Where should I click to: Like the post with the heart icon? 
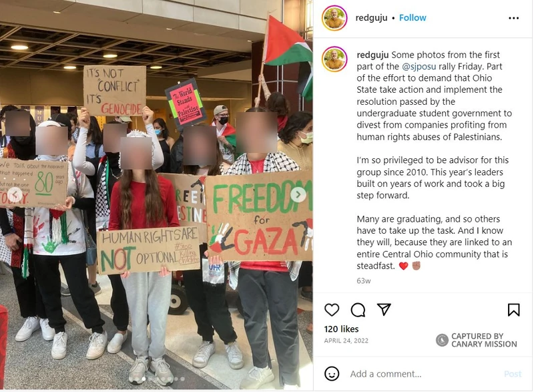point(332,310)
